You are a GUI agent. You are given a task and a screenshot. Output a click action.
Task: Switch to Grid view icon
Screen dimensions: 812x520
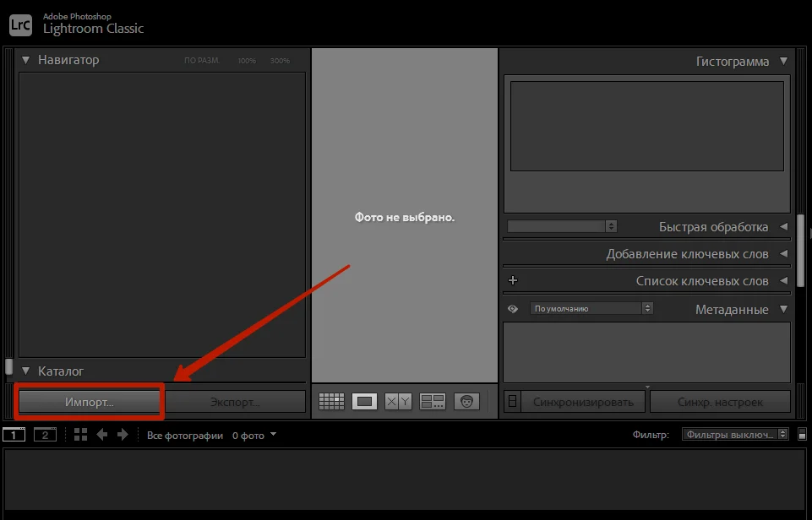[x=331, y=402]
